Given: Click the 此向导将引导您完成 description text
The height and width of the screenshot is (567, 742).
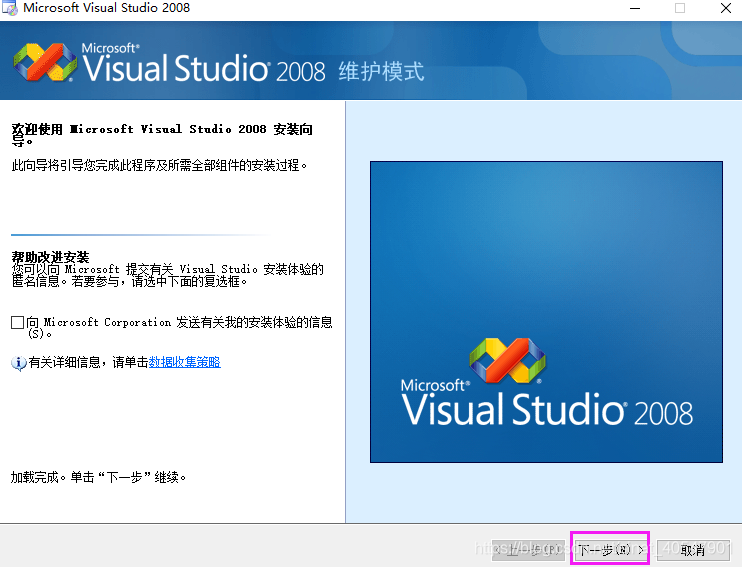Looking at the screenshot, I should 159,165.
